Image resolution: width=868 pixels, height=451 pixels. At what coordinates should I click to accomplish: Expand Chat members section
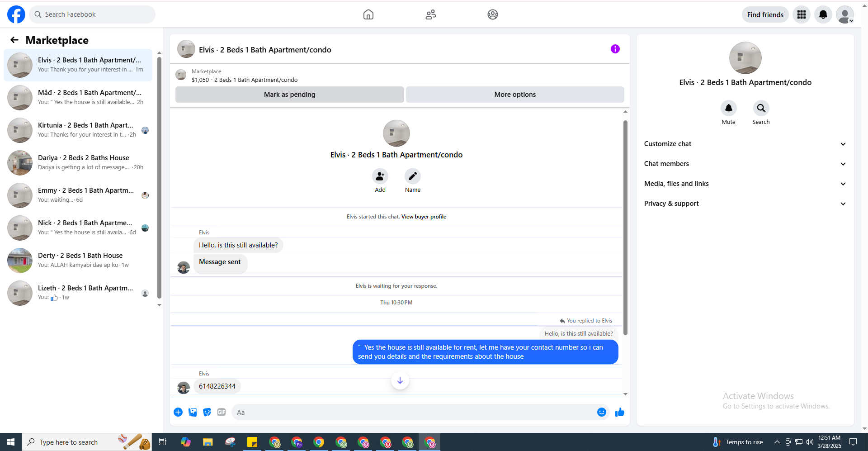(745, 164)
